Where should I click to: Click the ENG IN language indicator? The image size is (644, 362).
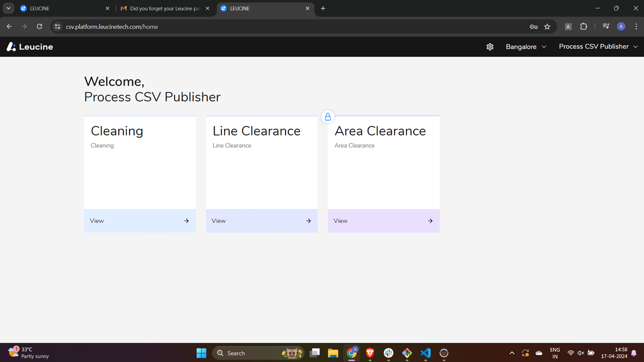point(555,353)
